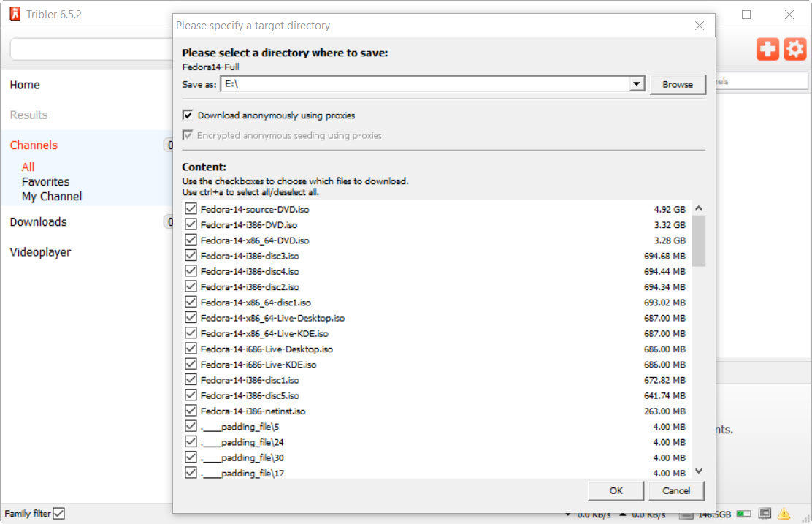Uncheck Fedora-14-i386-disc3.iso checkbox
The height and width of the screenshot is (524, 812).
pyautogui.click(x=191, y=256)
